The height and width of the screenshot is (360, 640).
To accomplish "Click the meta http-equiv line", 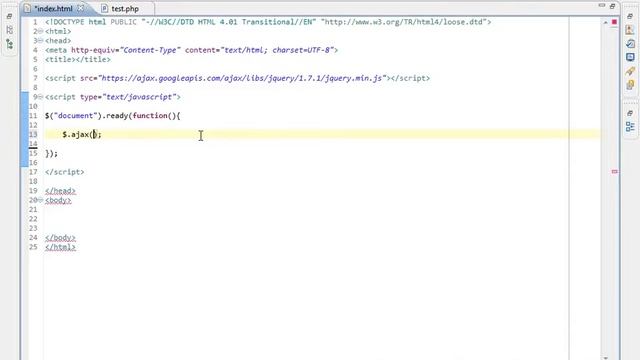I will click(191, 50).
